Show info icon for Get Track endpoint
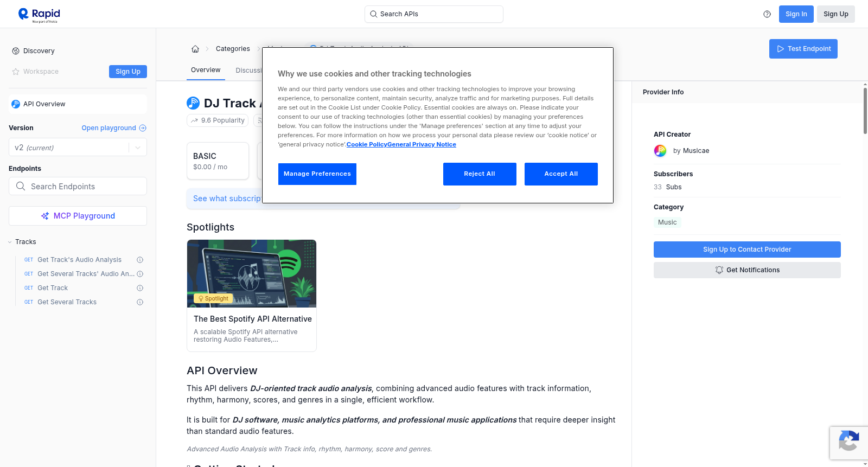 point(140,288)
